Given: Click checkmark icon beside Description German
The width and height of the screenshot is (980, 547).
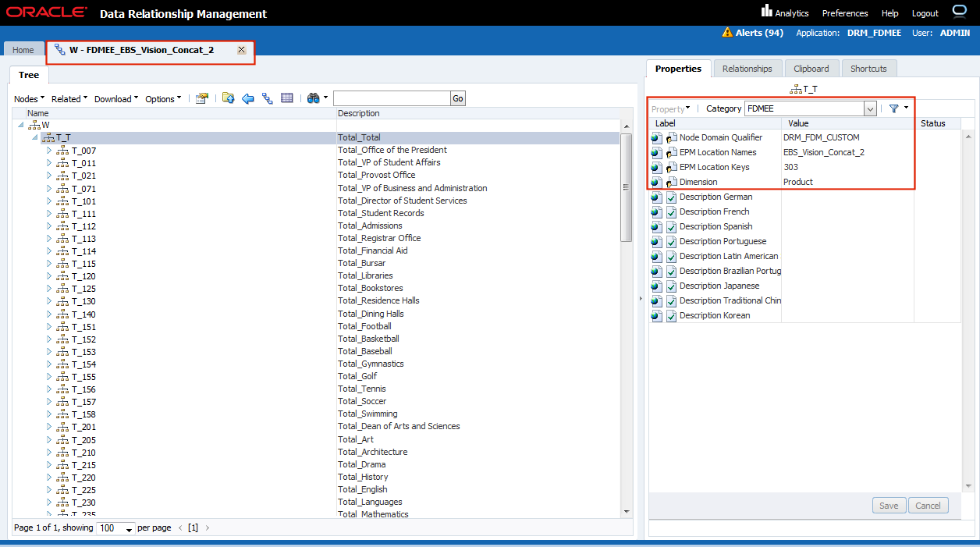Looking at the screenshot, I should coord(671,197).
